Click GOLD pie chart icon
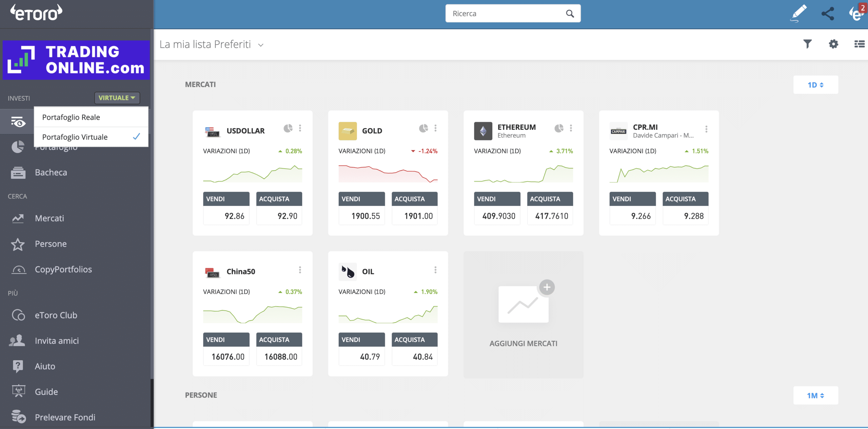Viewport: 868px width, 429px height. tap(423, 128)
